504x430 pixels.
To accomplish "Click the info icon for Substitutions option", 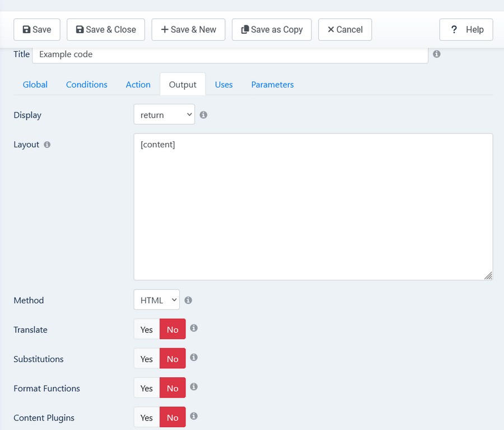I will (194, 357).
